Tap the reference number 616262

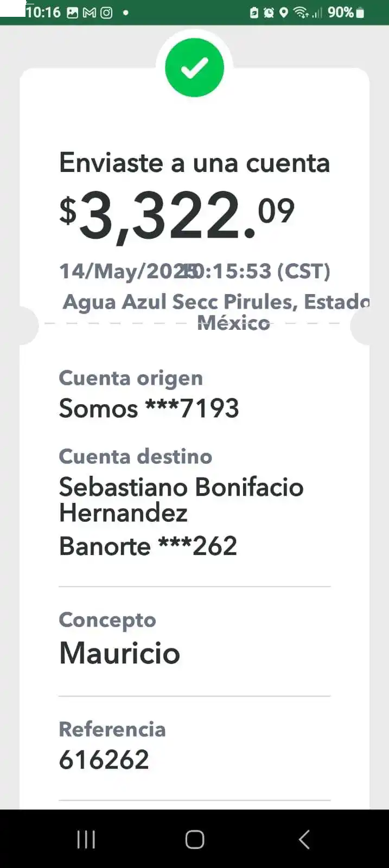click(x=104, y=759)
